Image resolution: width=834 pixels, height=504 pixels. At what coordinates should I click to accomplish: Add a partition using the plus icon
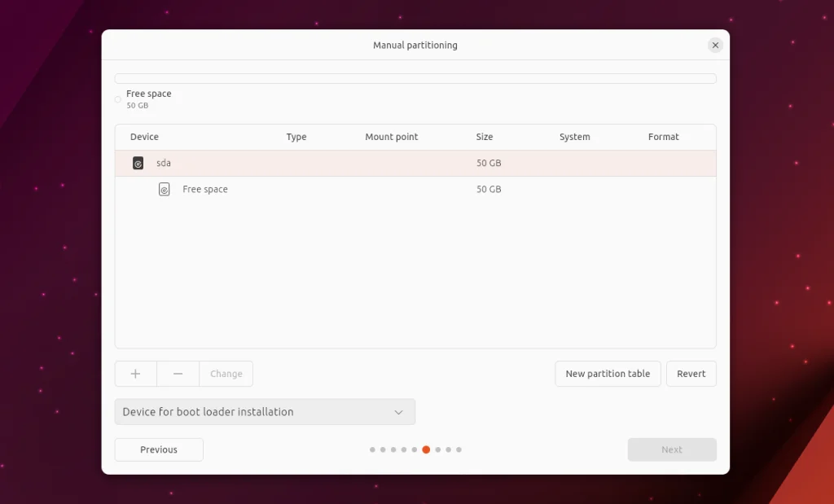click(x=135, y=374)
